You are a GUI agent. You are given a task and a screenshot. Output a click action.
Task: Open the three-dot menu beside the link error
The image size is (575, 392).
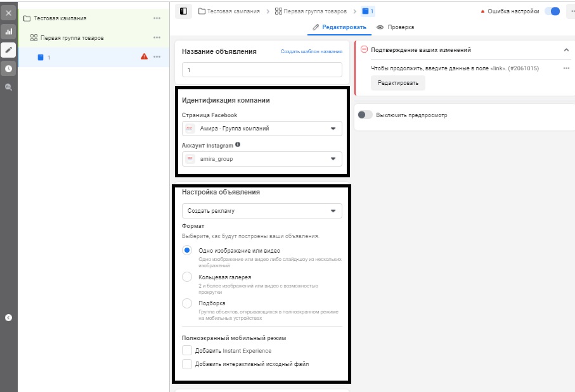click(566, 68)
